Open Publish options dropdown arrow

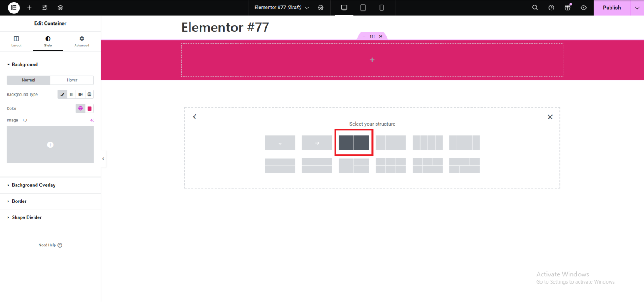637,8
